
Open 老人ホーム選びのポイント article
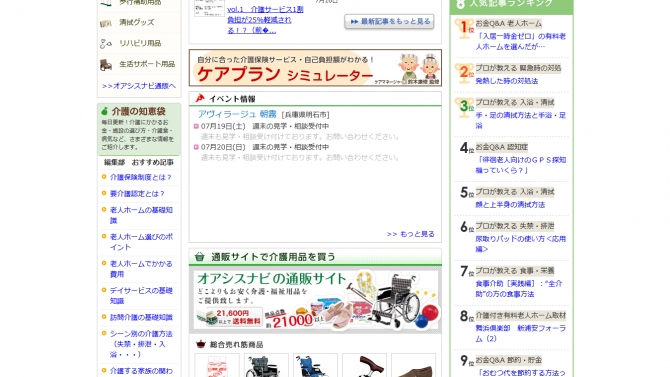tap(141, 242)
